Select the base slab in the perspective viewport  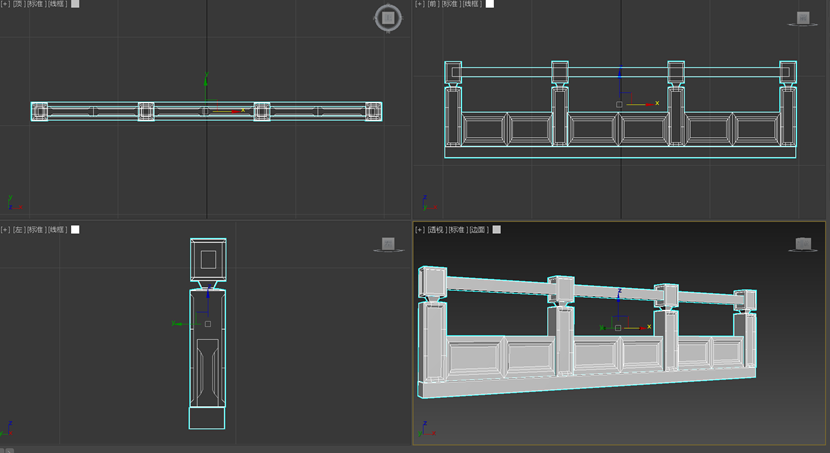point(587,382)
